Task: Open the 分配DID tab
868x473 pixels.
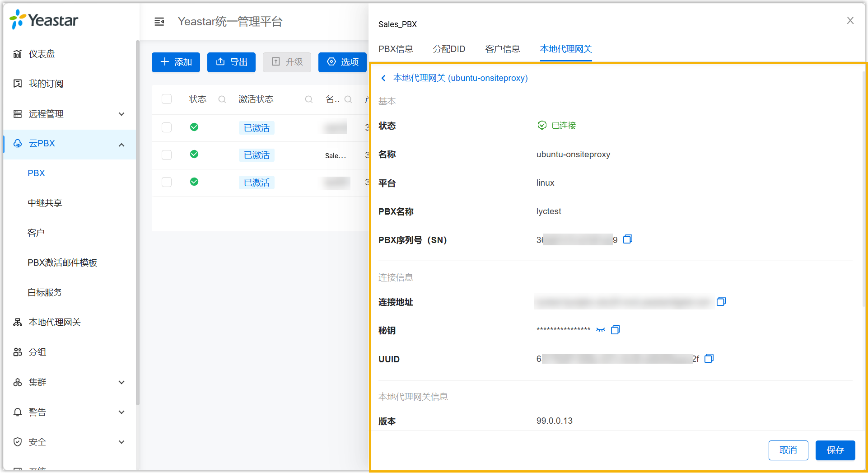Action: click(449, 49)
